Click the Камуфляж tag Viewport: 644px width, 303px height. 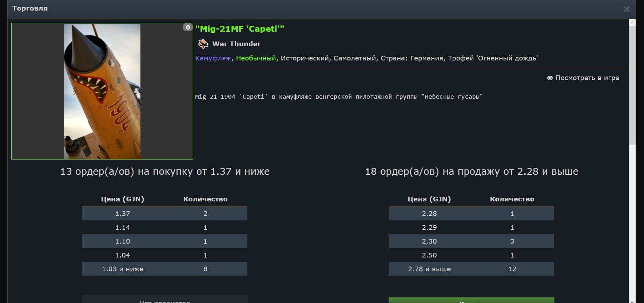213,58
